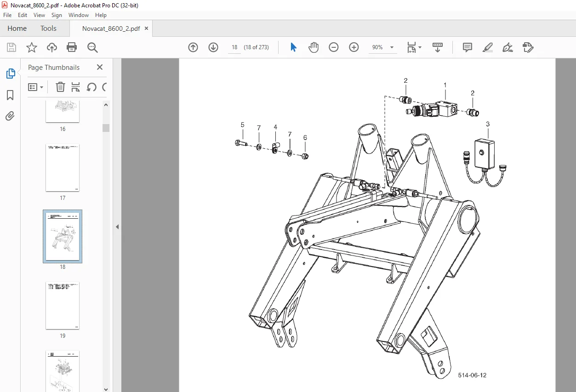
Task: Select page 17 thumbnail
Action: 63,168
